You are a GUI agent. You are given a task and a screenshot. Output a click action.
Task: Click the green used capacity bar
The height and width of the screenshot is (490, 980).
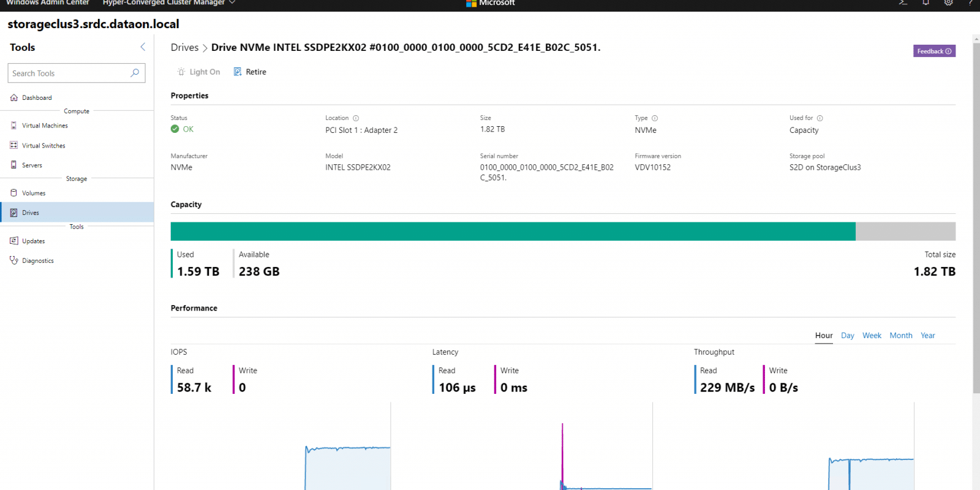pos(513,232)
